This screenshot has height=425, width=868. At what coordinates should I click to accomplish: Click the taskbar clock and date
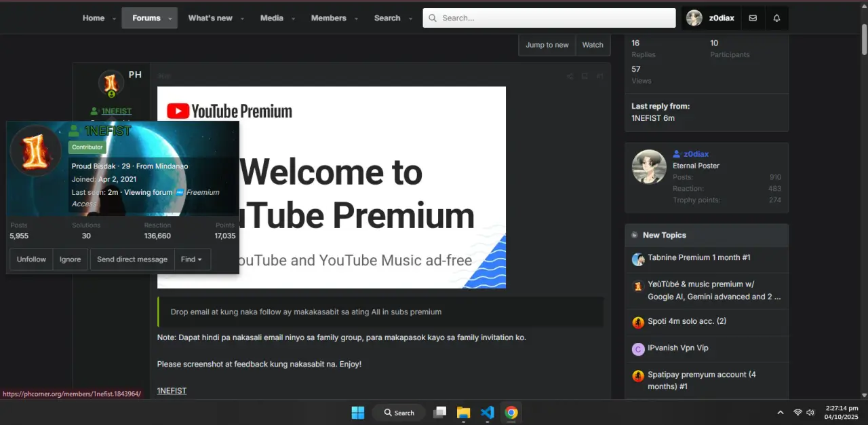[x=842, y=412]
